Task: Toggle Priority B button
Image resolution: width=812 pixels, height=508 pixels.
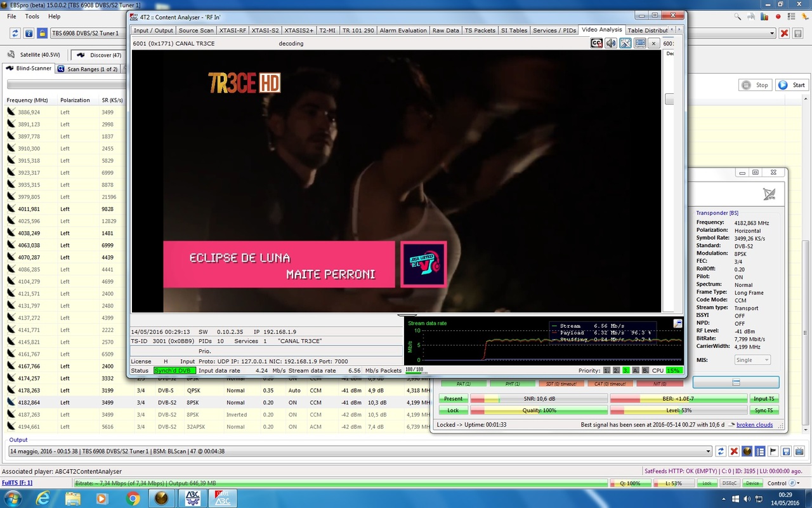Action: click(645, 370)
